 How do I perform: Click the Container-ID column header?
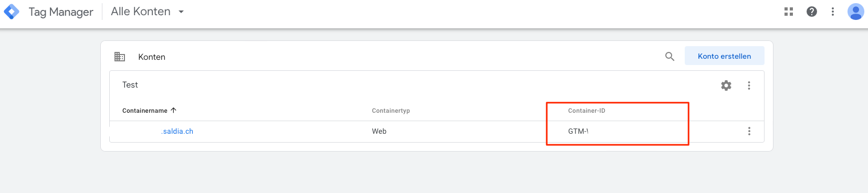tap(587, 111)
